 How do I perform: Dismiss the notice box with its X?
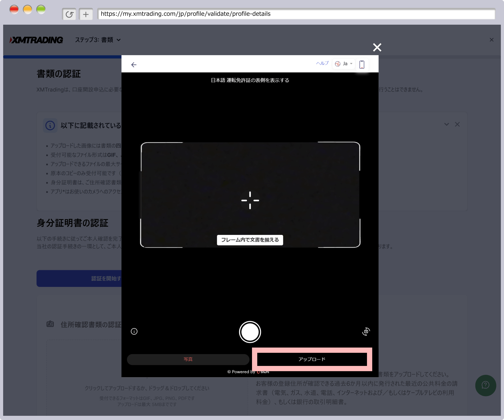click(457, 124)
